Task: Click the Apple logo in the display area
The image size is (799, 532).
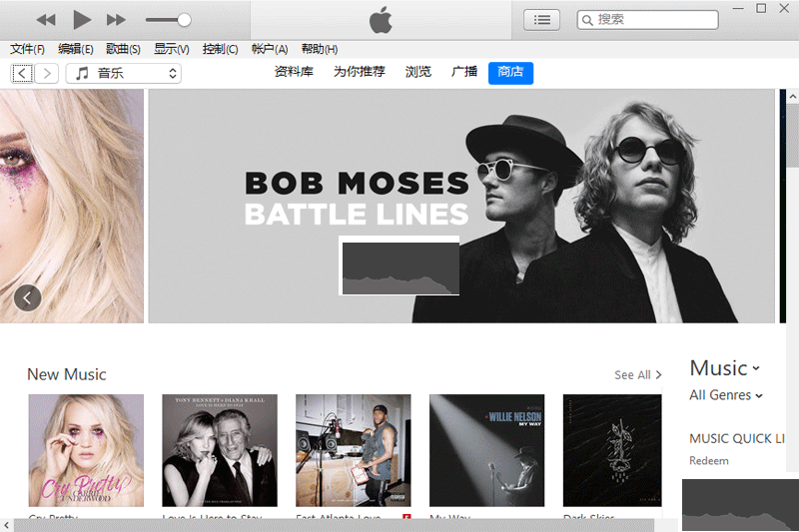Action: click(381, 20)
